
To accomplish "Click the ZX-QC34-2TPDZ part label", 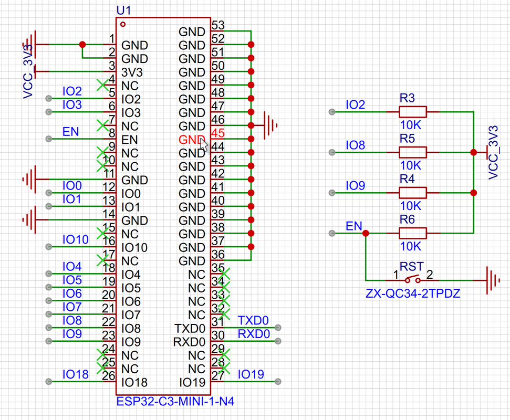I will 413,293.
